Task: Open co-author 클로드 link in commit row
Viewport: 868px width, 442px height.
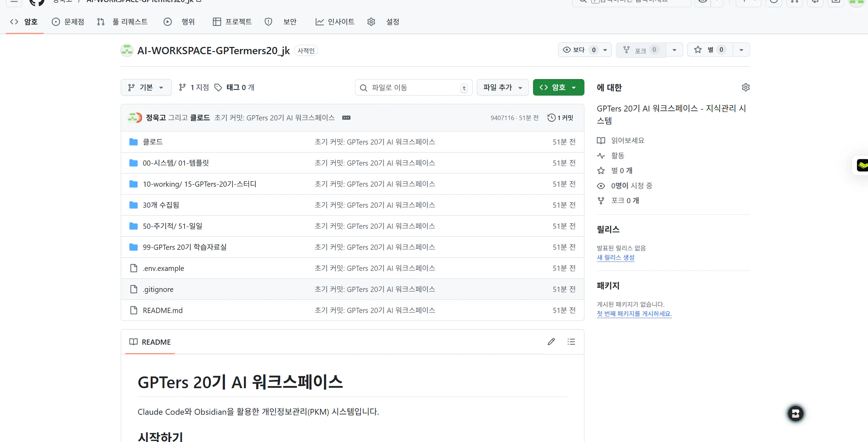Action: click(200, 118)
